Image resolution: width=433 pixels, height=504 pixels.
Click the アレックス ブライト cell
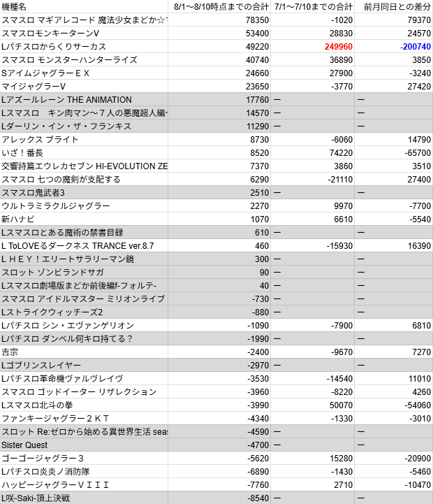pos(84,140)
